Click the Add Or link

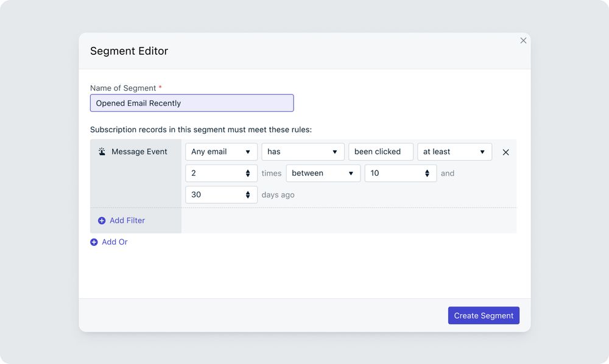coord(113,242)
